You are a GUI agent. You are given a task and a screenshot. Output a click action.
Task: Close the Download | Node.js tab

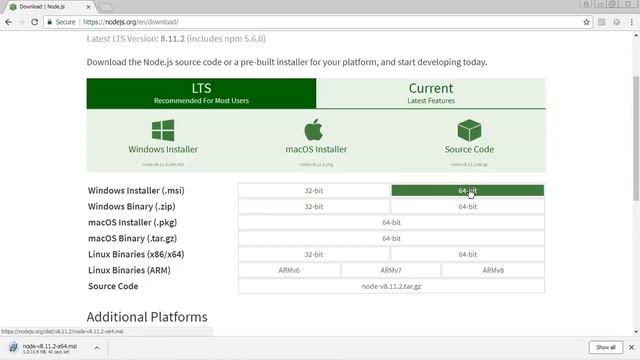(x=89, y=7)
